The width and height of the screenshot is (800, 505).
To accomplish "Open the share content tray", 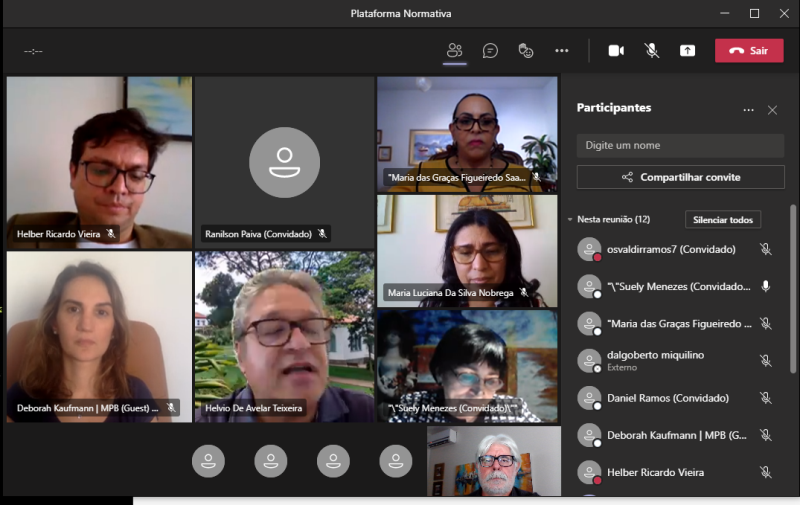I will click(x=687, y=50).
